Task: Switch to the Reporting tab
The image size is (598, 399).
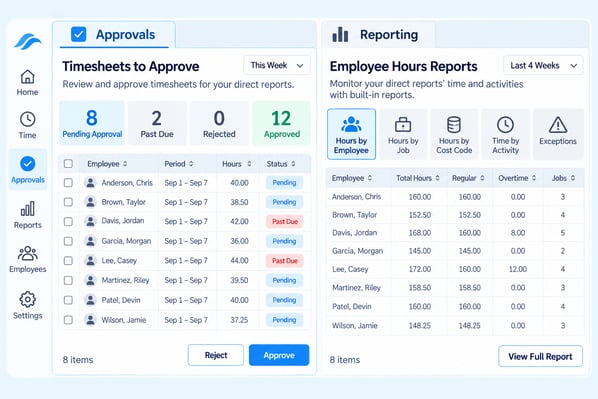Action: tap(378, 34)
